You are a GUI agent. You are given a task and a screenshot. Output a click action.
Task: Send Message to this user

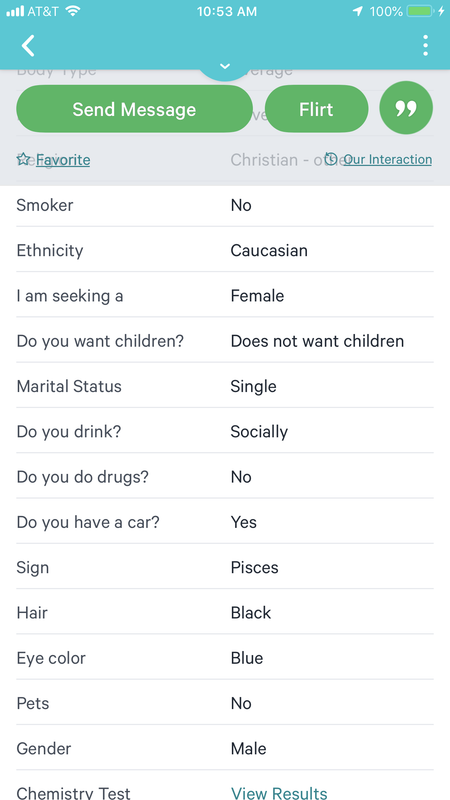coord(134,109)
